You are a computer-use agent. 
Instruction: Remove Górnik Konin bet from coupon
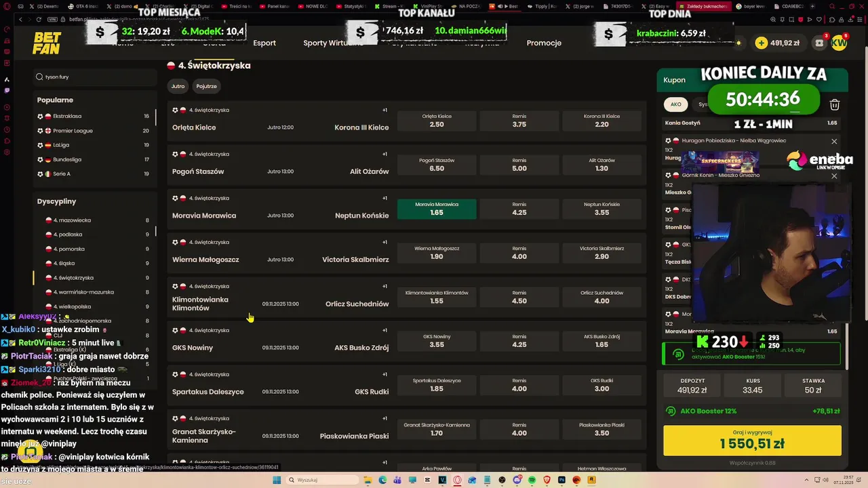tap(834, 176)
